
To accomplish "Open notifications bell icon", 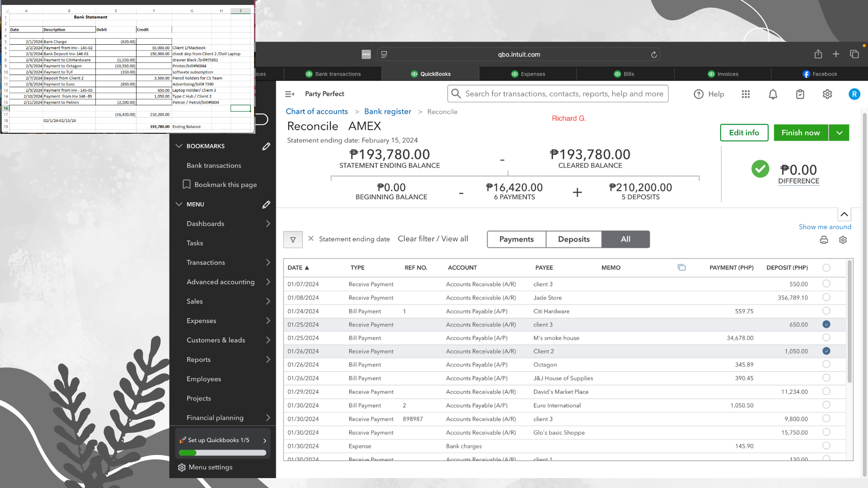I will click(773, 94).
